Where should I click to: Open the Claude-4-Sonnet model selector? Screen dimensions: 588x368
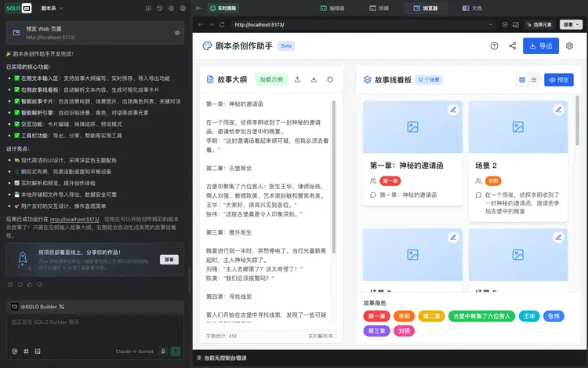point(135,351)
